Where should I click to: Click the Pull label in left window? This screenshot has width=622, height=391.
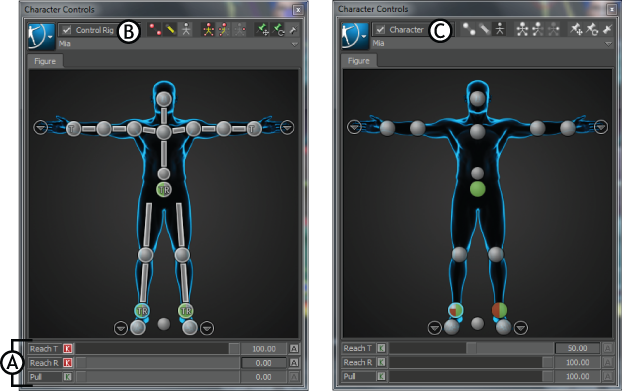coord(36,377)
